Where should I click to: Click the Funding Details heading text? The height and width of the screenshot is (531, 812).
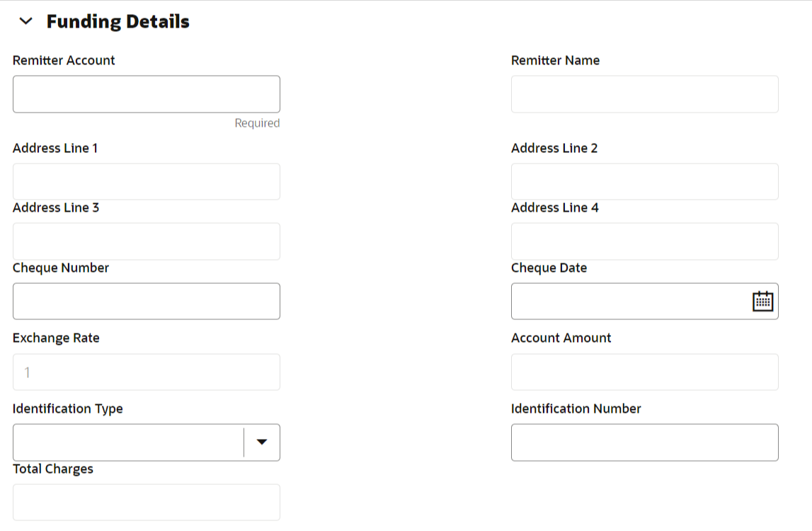[x=118, y=22]
